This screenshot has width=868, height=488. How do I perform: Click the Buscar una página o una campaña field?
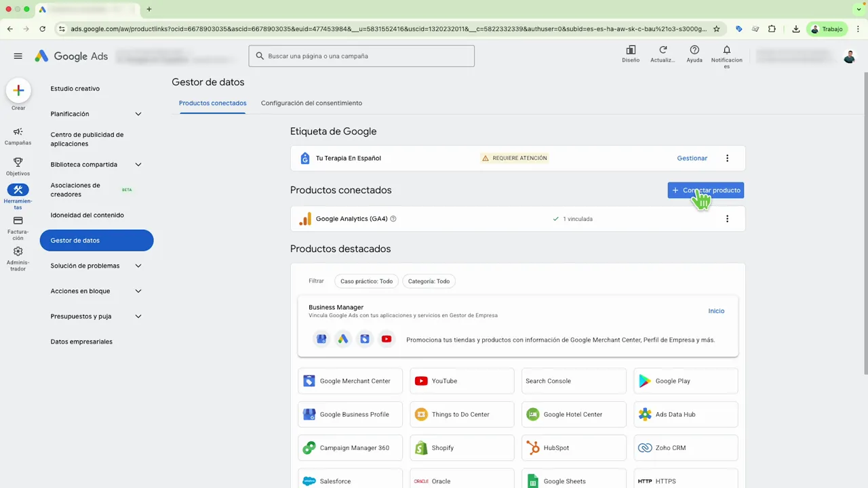(361, 56)
